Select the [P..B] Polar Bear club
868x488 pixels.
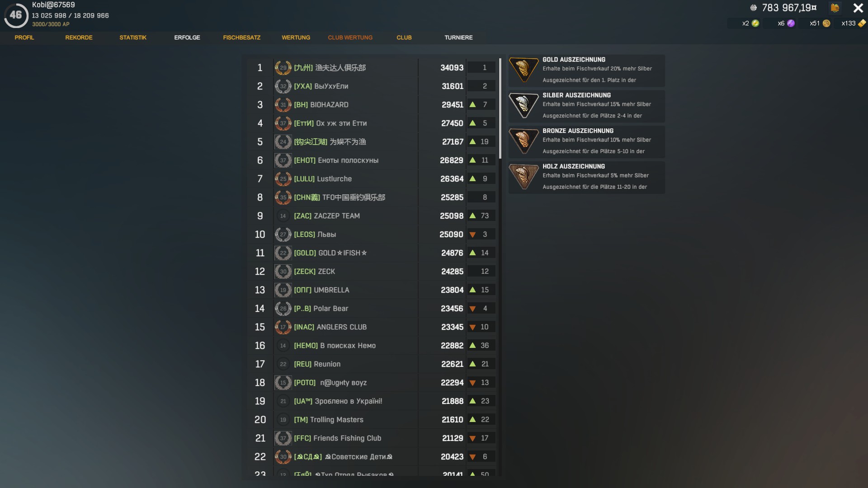click(372, 308)
